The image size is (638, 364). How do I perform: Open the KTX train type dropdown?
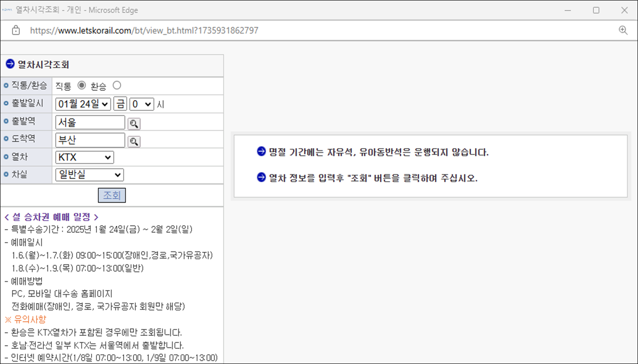84,157
